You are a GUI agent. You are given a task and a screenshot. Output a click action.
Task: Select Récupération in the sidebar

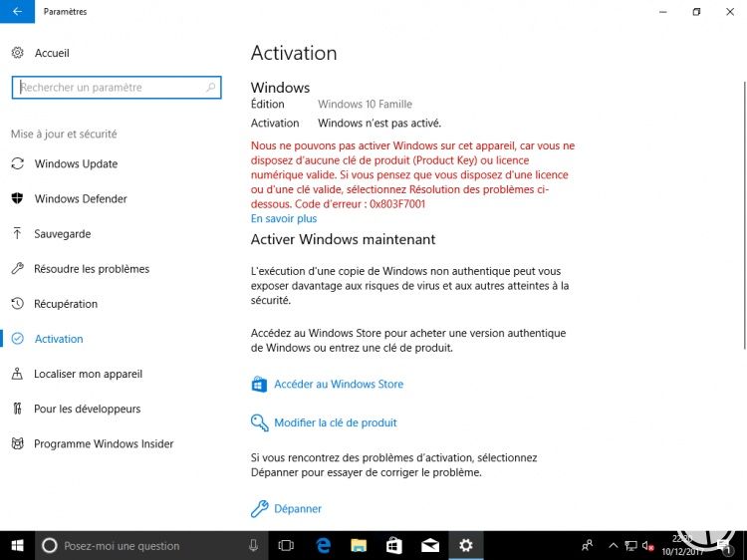click(66, 304)
